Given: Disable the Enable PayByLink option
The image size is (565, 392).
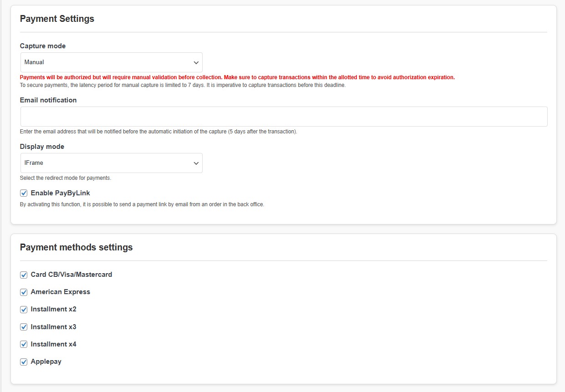Looking at the screenshot, I should [x=23, y=193].
